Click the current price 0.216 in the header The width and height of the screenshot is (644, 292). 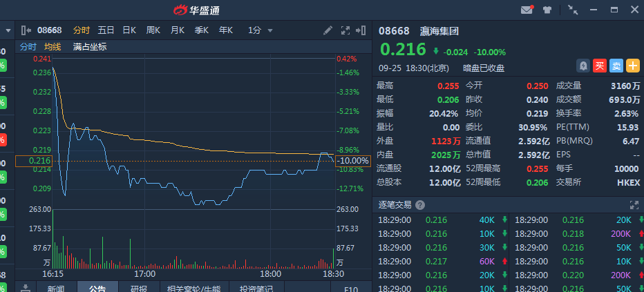pos(404,50)
